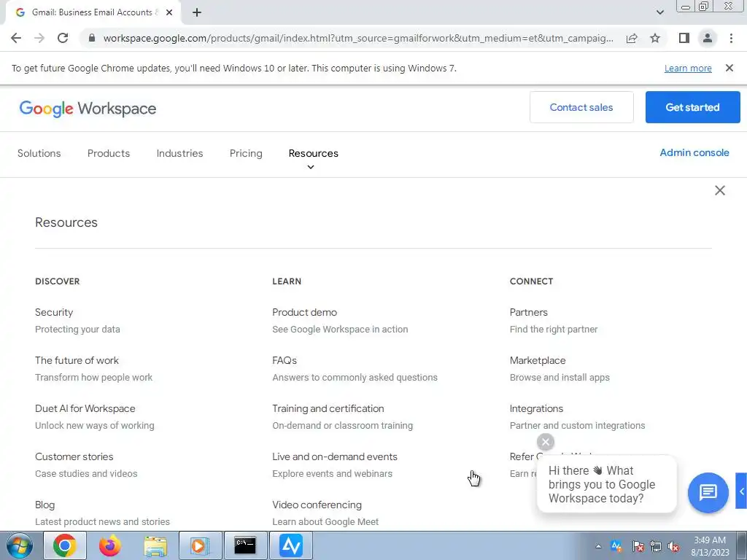Click the 'Browse and install apps' description

click(560, 378)
